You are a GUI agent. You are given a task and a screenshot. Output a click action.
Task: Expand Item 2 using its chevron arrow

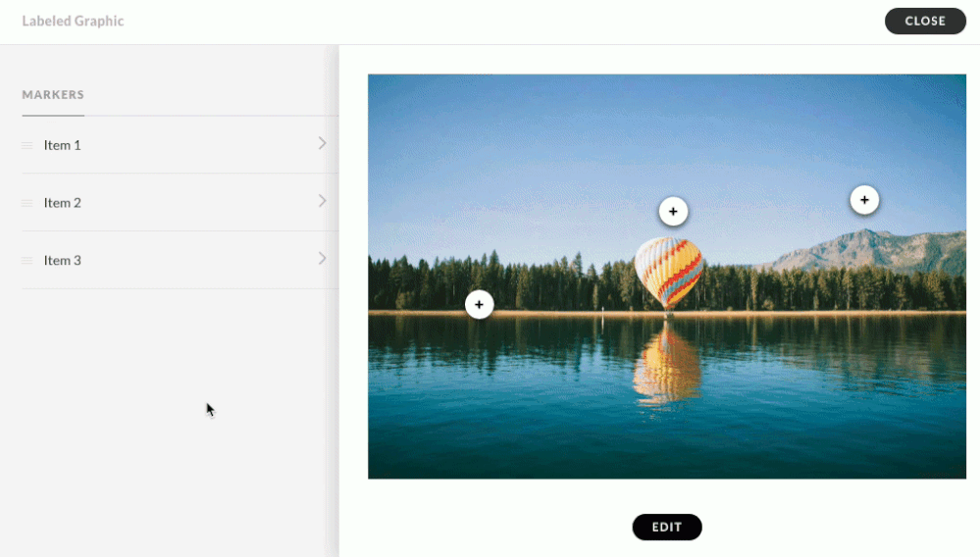coord(322,200)
